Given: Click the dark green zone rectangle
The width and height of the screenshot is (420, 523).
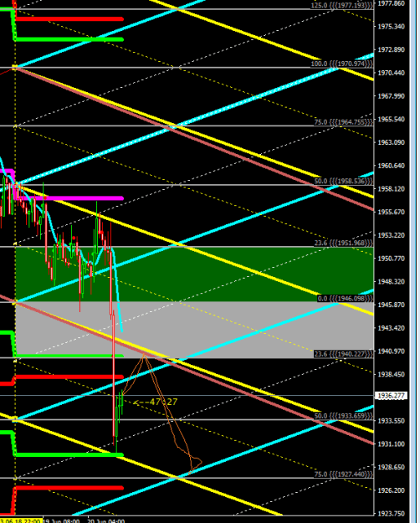Looking at the screenshot, I should 194,274.
